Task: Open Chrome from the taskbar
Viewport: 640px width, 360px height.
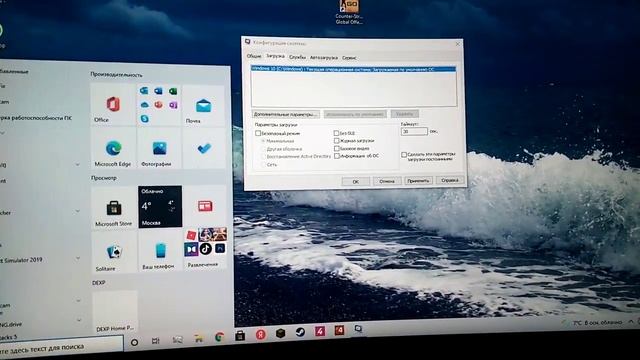Action: [220, 337]
